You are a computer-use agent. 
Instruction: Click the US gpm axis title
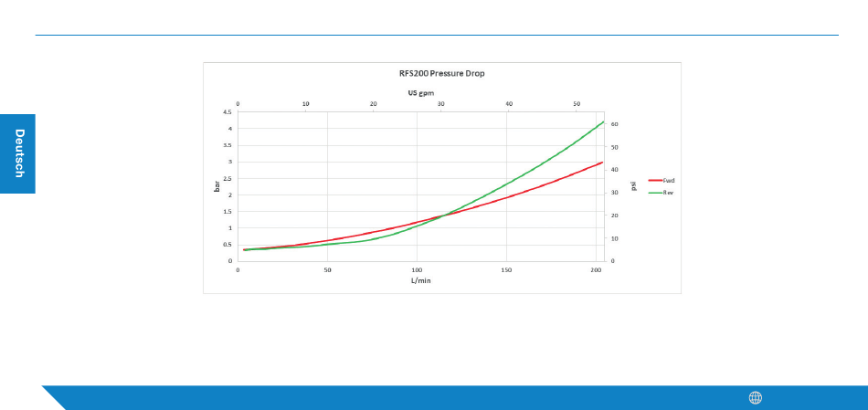[417, 93]
